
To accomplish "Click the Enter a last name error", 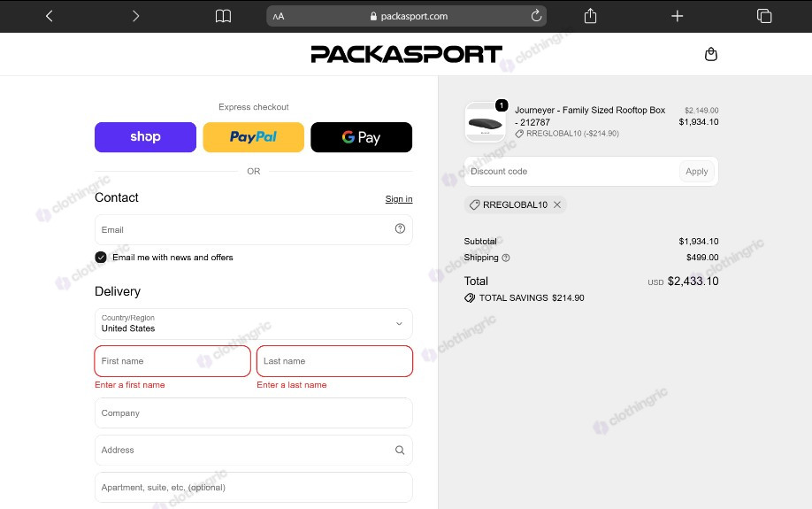I will (292, 385).
